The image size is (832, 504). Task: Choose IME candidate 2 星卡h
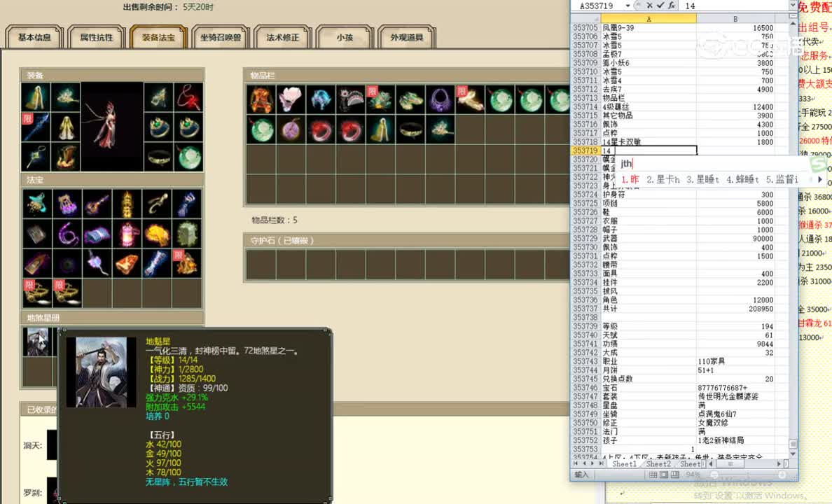[663, 180]
